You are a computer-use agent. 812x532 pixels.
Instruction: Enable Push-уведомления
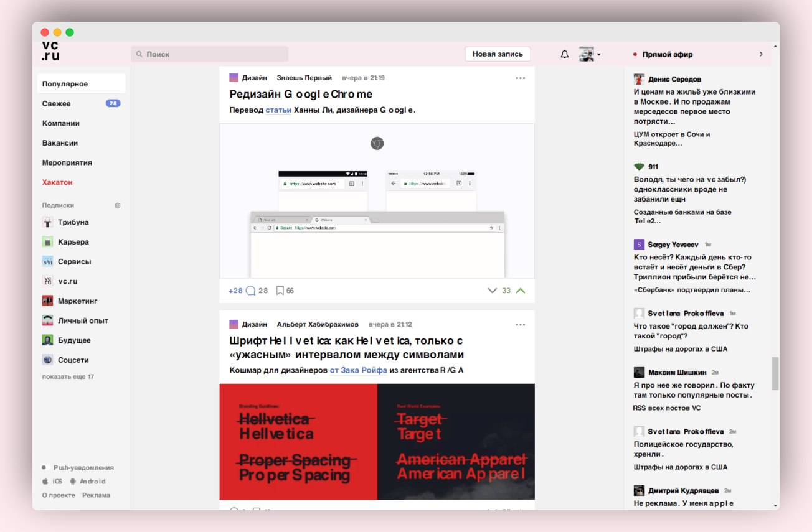[78, 467]
